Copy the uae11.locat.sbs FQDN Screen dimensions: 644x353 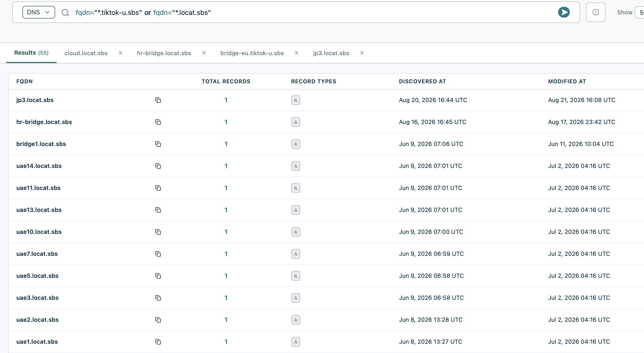coord(158,188)
